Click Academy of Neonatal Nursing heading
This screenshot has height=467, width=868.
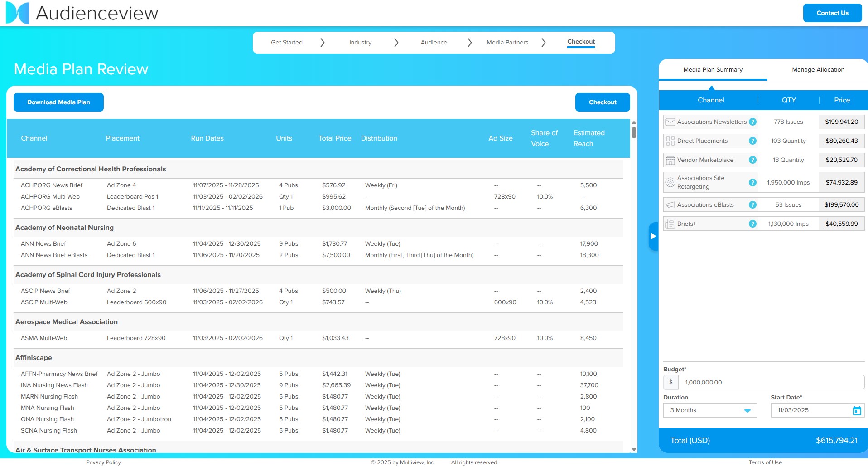click(x=64, y=228)
